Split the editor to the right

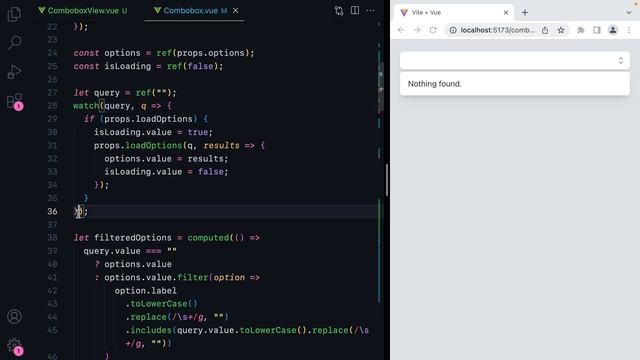[x=355, y=11]
